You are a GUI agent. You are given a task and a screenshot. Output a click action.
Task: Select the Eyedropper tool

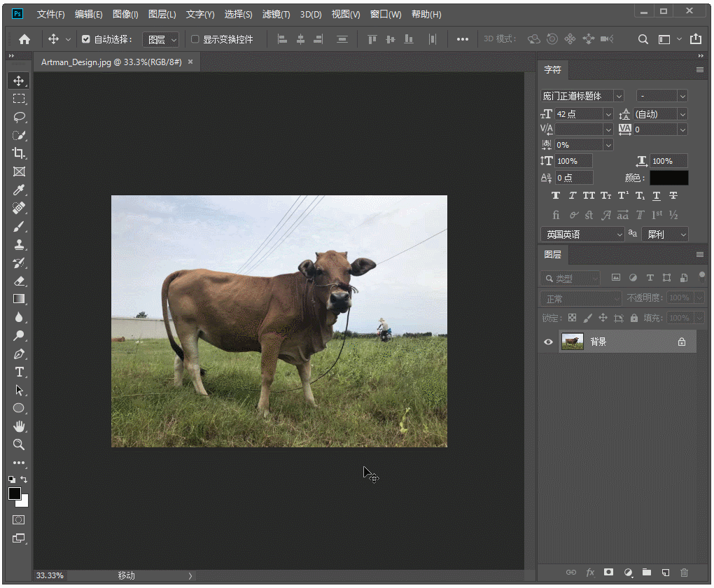pos(19,190)
